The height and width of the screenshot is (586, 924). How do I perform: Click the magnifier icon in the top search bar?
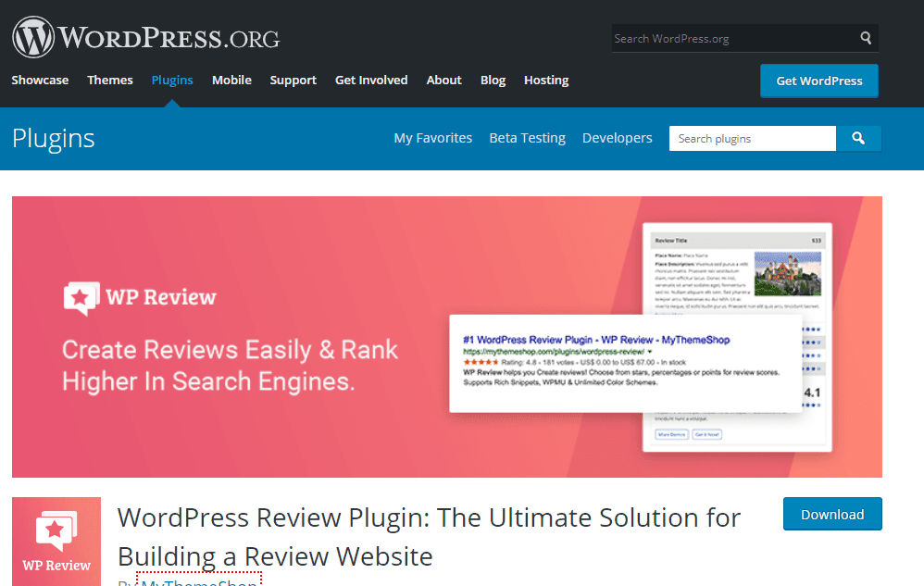tap(865, 38)
